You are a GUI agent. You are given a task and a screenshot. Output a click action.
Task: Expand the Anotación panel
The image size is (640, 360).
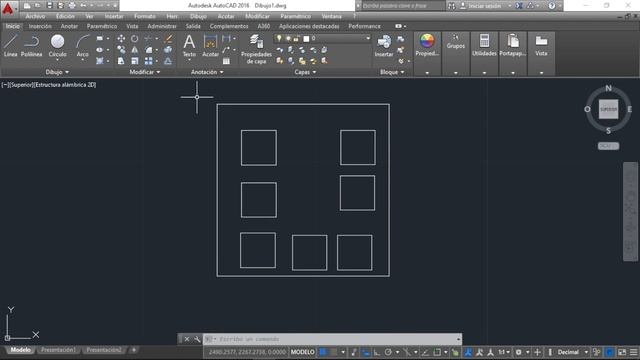207,72
